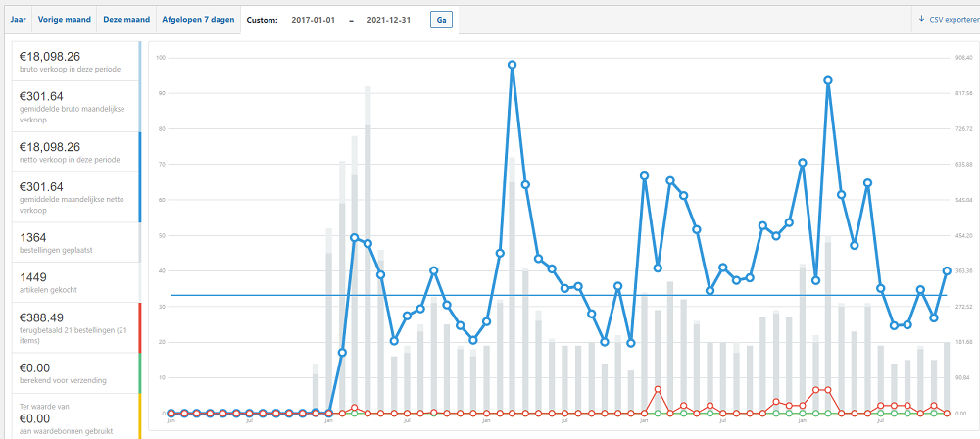Toggle bruto verkoop in deze periode legend
Screen dimensions: 980x439
(x=76, y=62)
